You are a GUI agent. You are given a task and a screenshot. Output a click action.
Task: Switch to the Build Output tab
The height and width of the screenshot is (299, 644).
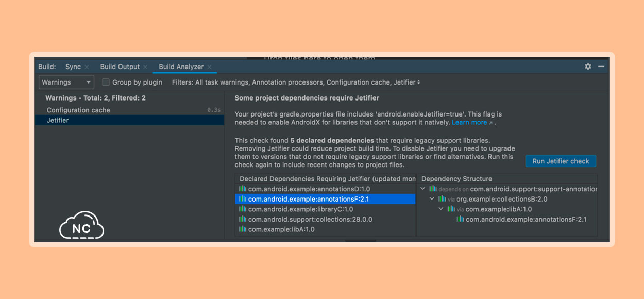120,67
